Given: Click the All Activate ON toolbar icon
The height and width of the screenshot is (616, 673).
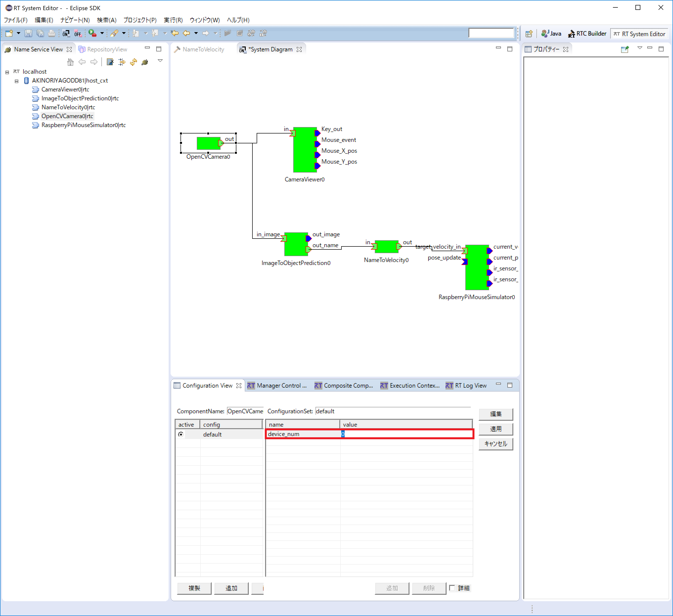Looking at the screenshot, I should pyautogui.click(x=66, y=33).
